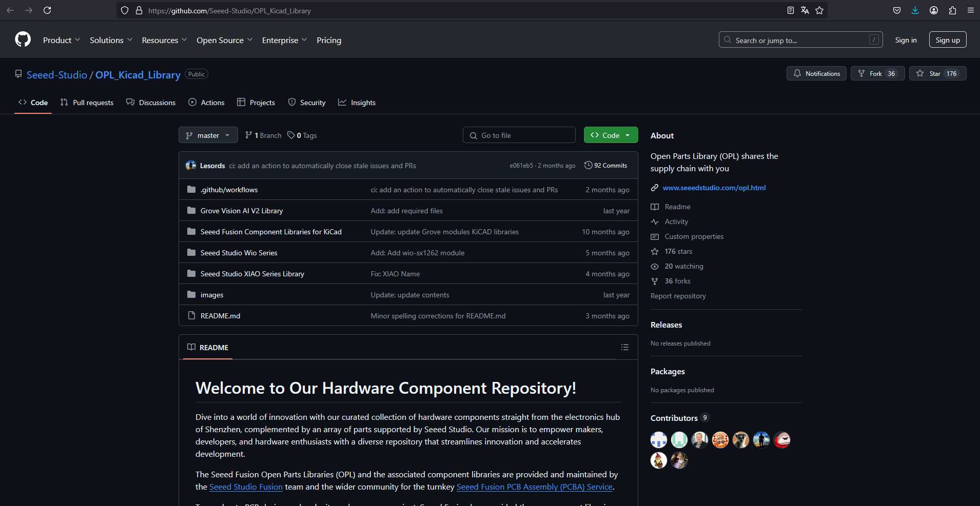Click the bookmark star in address bar
Image resolution: width=980 pixels, height=506 pixels.
tap(819, 10)
